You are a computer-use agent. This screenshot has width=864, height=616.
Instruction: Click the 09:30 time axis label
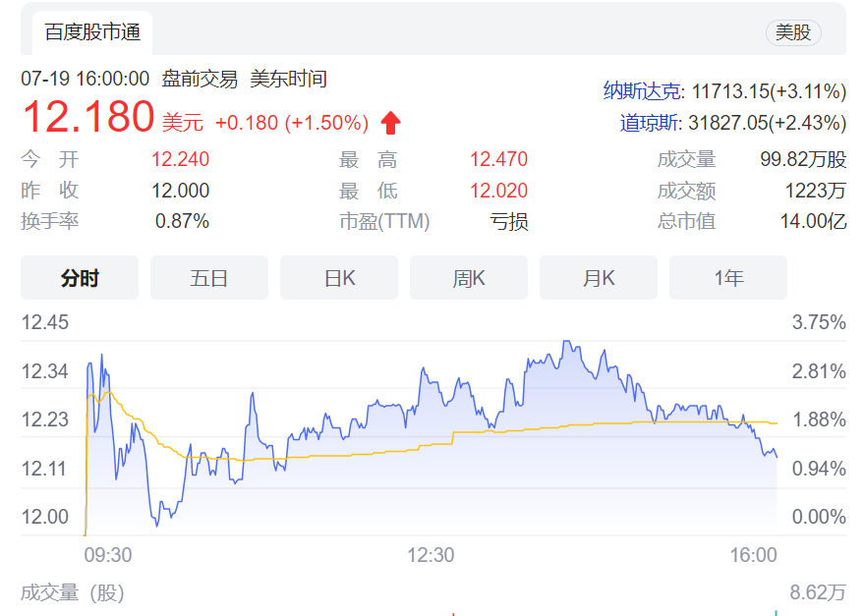point(108,555)
